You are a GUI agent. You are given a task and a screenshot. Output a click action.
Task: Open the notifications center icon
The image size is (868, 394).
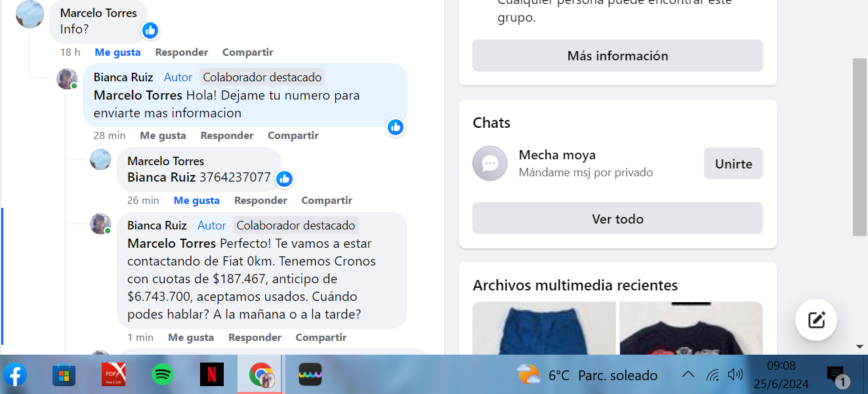(x=836, y=376)
